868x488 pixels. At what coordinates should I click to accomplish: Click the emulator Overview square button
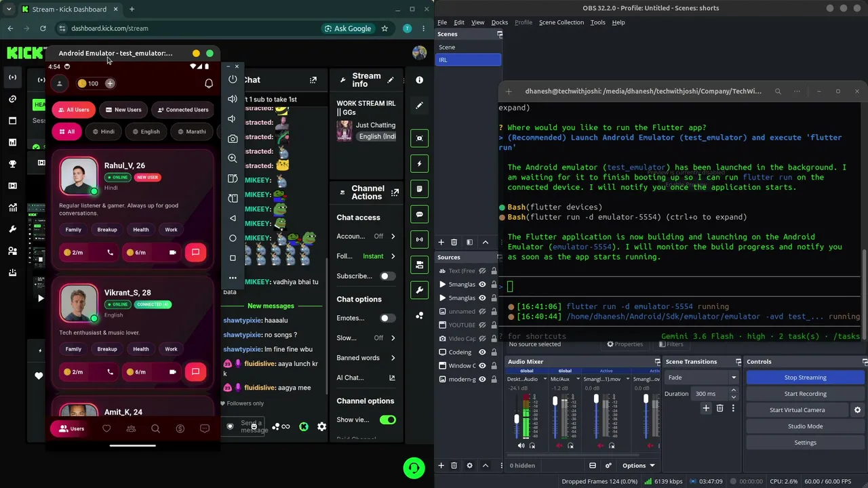[233, 258]
